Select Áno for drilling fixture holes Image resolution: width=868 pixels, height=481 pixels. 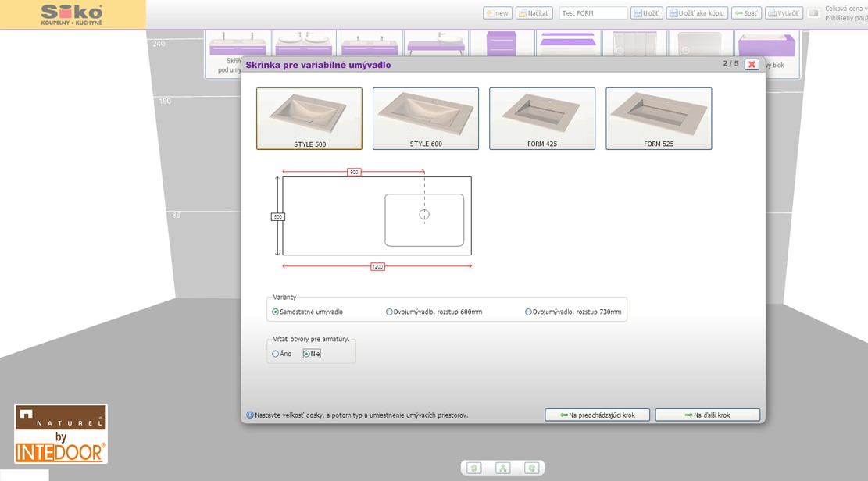click(276, 354)
